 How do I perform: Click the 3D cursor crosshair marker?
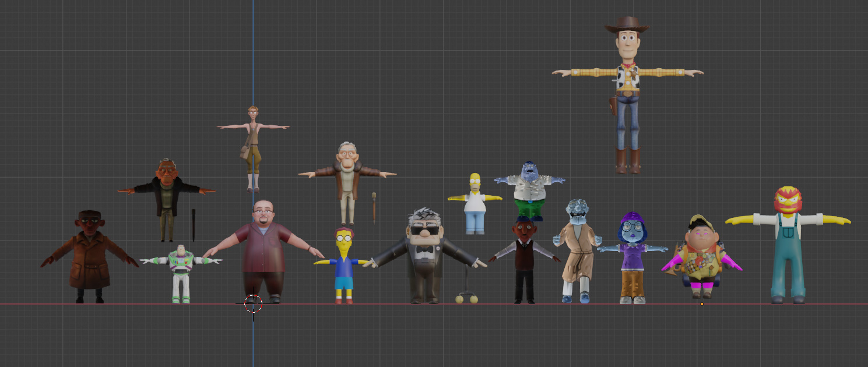tap(254, 304)
